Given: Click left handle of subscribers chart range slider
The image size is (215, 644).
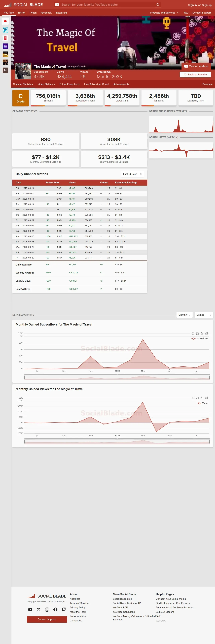Looking at the screenshot, I should 24,377.
